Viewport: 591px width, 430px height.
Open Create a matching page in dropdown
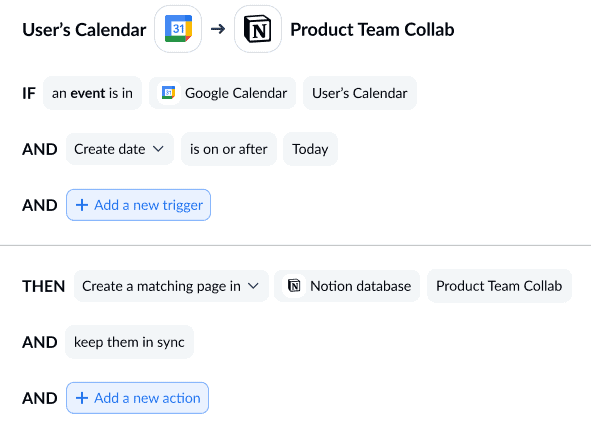tap(171, 286)
